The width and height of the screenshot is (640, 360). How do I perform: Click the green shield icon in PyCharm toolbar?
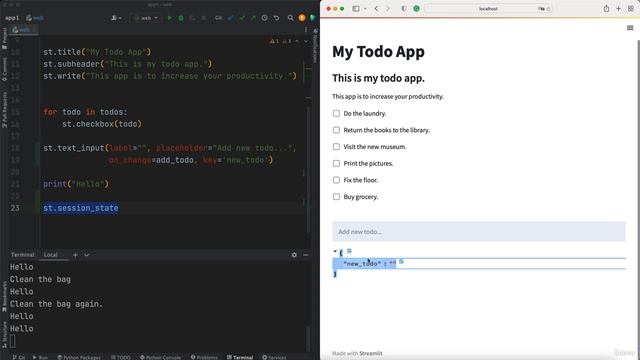tap(313, 18)
